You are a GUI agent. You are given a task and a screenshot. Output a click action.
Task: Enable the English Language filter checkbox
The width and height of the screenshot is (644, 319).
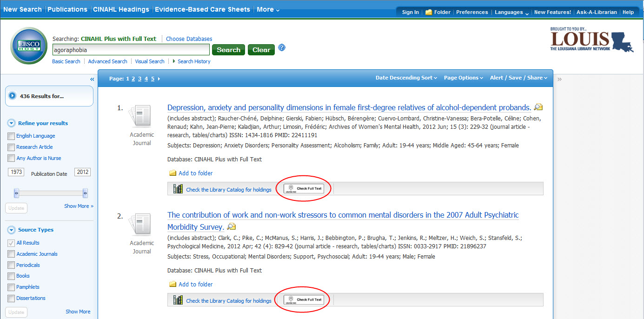click(x=11, y=136)
